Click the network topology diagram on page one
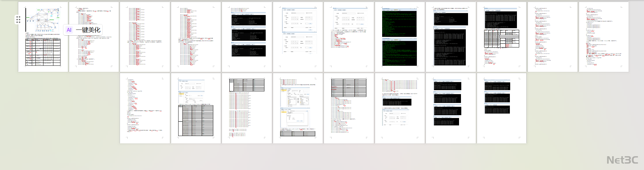 pyautogui.click(x=43, y=19)
